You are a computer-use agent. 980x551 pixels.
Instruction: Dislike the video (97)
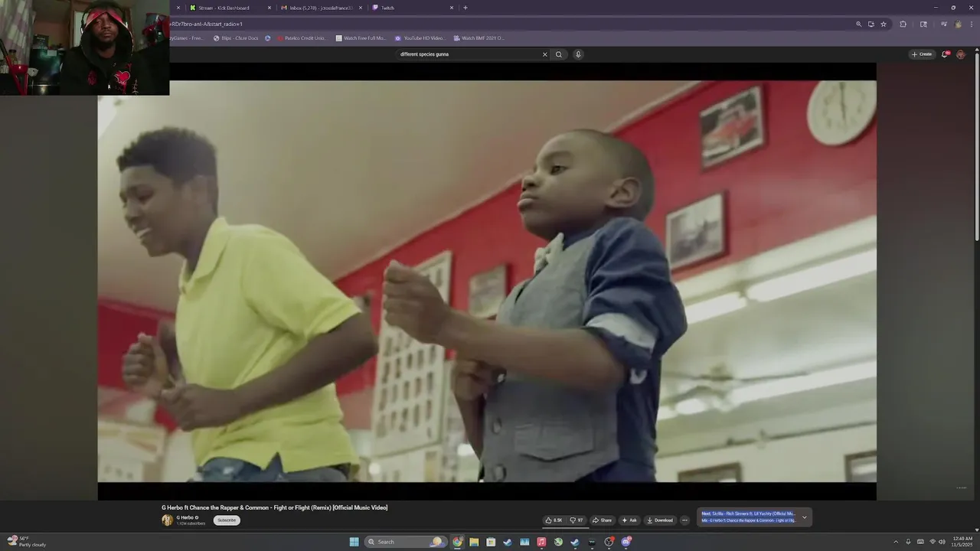577,520
